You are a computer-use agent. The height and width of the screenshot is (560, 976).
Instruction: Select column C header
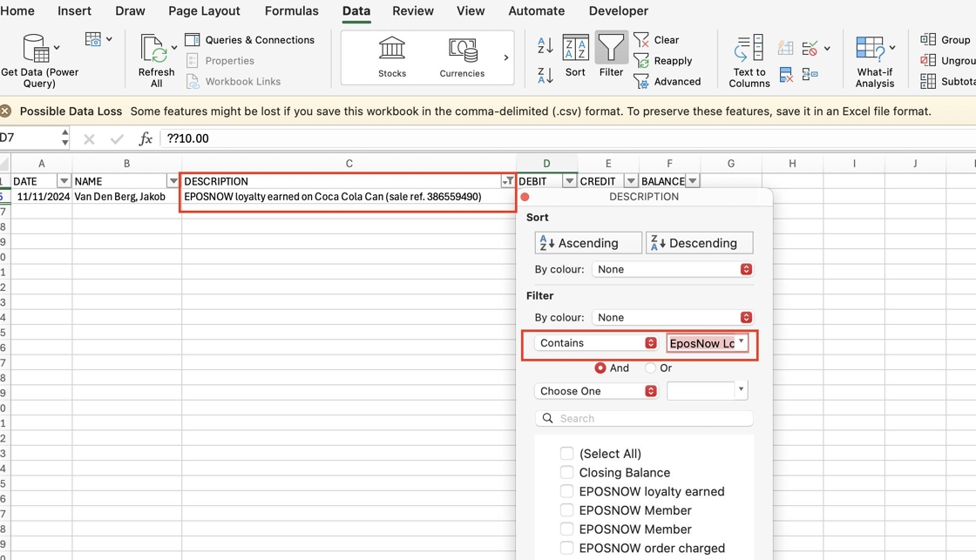[349, 164]
